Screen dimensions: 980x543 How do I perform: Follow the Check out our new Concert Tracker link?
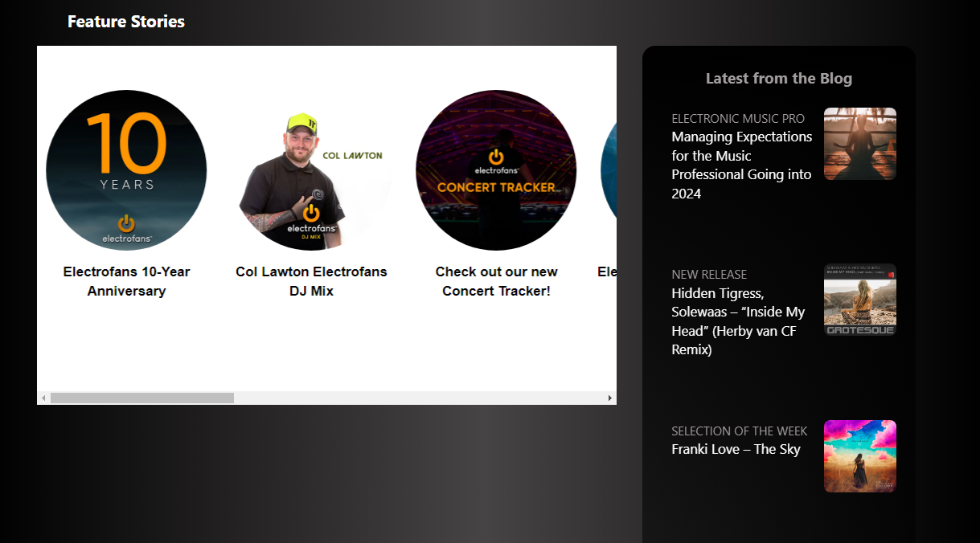pos(496,281)
